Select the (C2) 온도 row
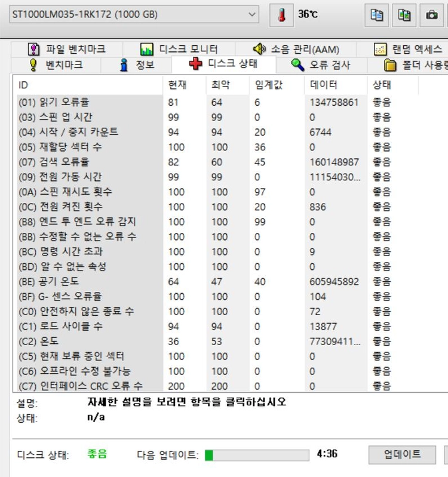The image size is (448, 477). pyautogui.click(x=216, y=341)
